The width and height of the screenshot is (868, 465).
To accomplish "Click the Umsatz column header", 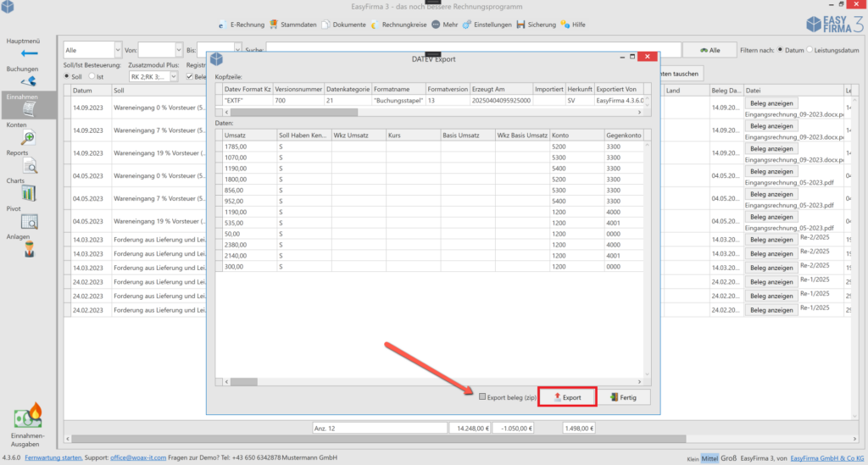I will pos(249,135).
